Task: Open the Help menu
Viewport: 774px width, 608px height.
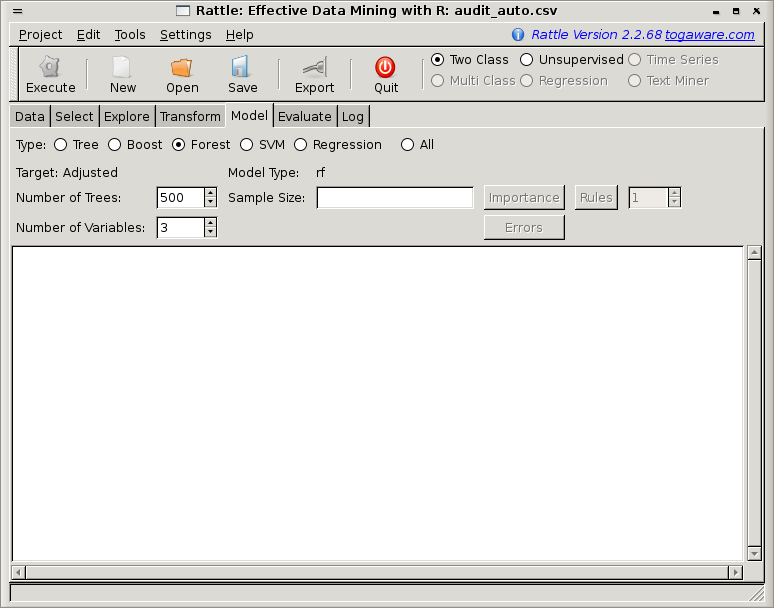Action: coord(239,35)
